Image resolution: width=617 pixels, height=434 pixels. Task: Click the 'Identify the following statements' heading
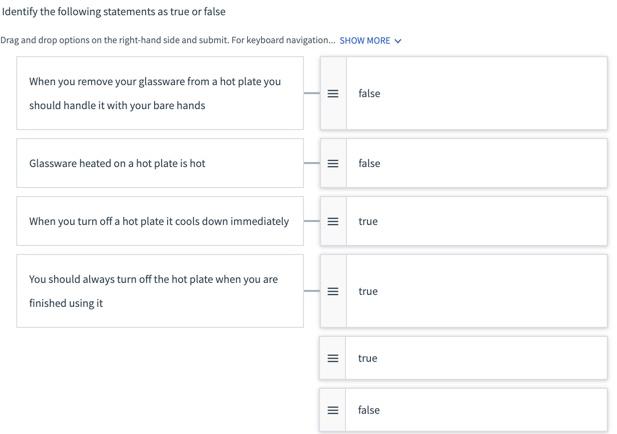pyautogui.click(x=113, y=12)
